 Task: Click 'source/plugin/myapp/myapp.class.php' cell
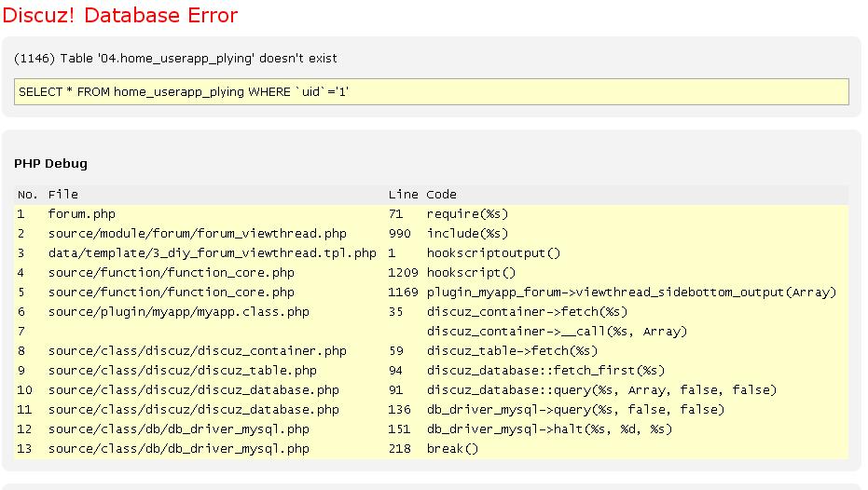(179, 312)
